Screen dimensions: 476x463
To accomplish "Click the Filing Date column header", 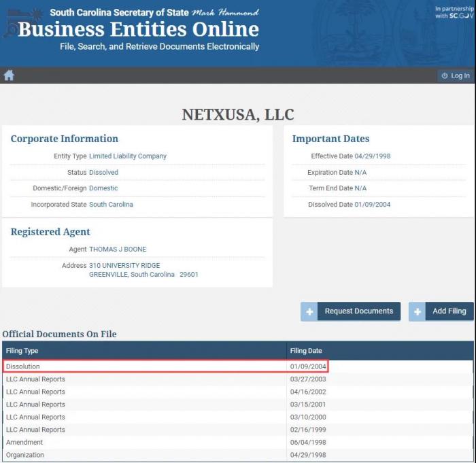I will click(x=306, y=351).
